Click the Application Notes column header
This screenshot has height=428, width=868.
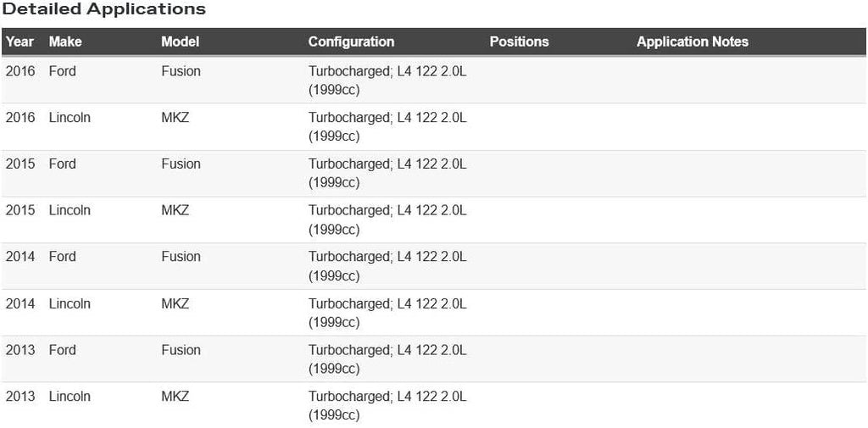click(693, 42)
